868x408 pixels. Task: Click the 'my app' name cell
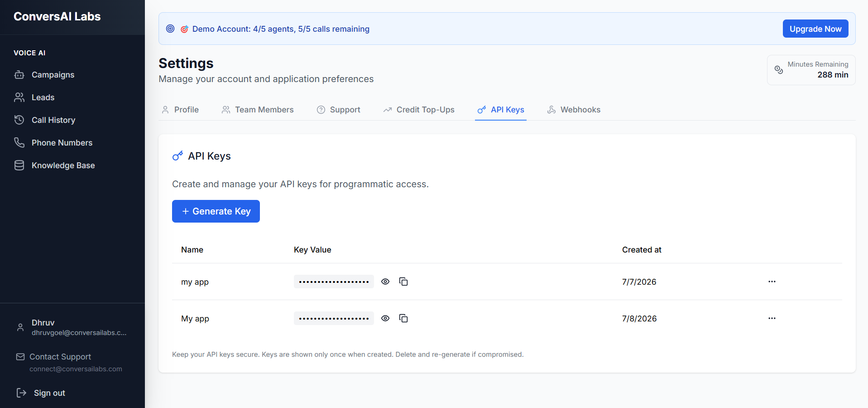point(195,282)
